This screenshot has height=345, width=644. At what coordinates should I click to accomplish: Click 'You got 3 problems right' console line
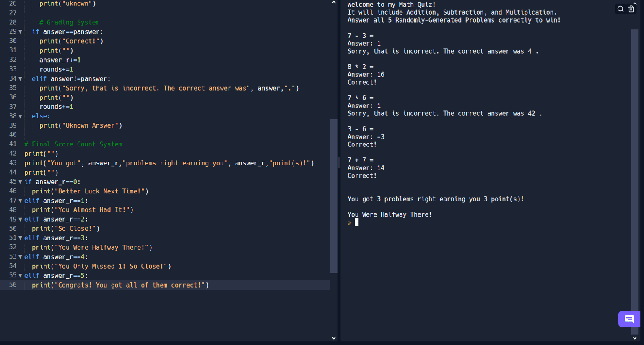click(x=436, y=199)
